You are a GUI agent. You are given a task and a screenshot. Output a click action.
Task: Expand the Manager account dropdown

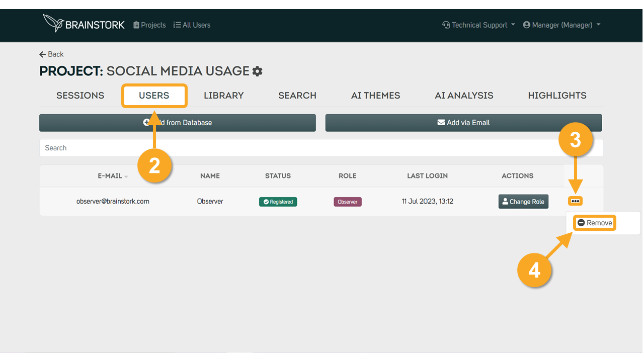[x=562, y=25]
